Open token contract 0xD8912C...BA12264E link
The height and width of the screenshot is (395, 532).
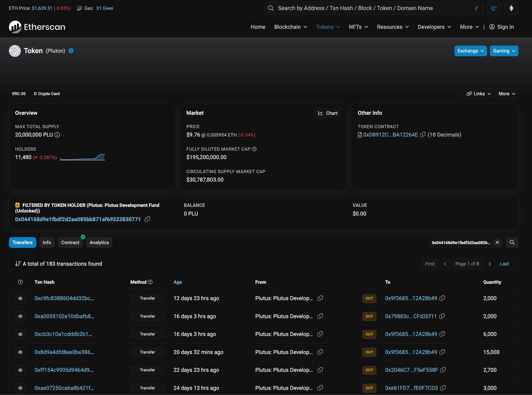coord(390,135)
